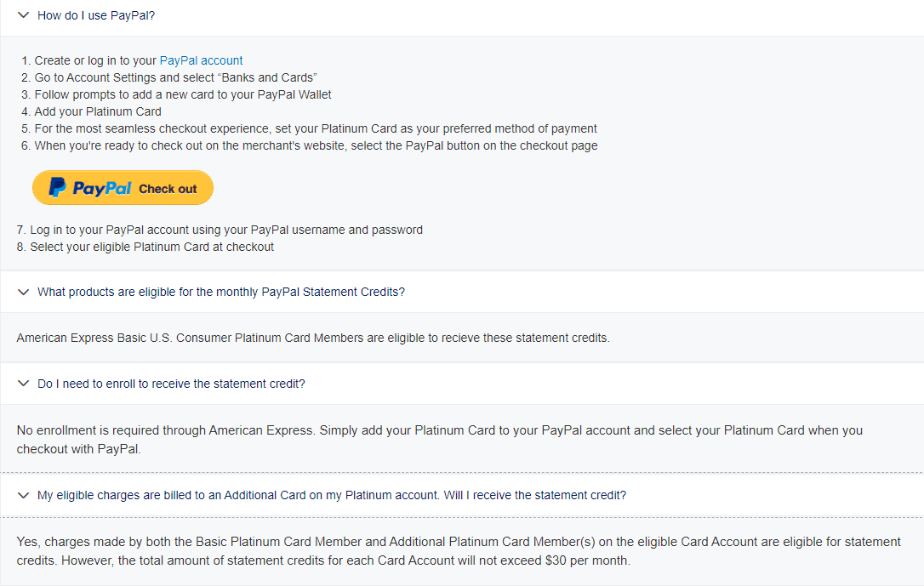The image size is (924, 586).
Task: Click step 7 about PayPal username and password
Action: point(220,230)
